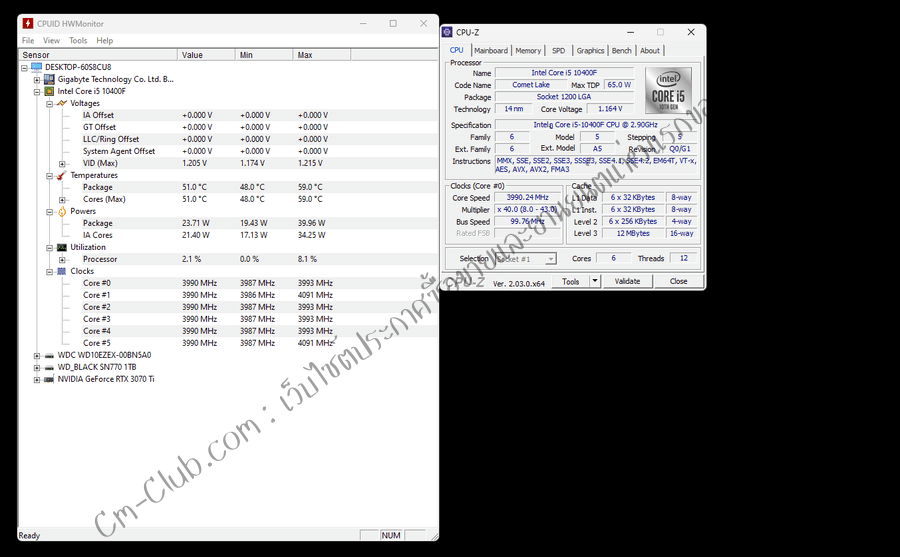This screenshot has height=557, width=900.
Task: Click the Tools button in CPU-Z
Action: (x=571, y=281)
